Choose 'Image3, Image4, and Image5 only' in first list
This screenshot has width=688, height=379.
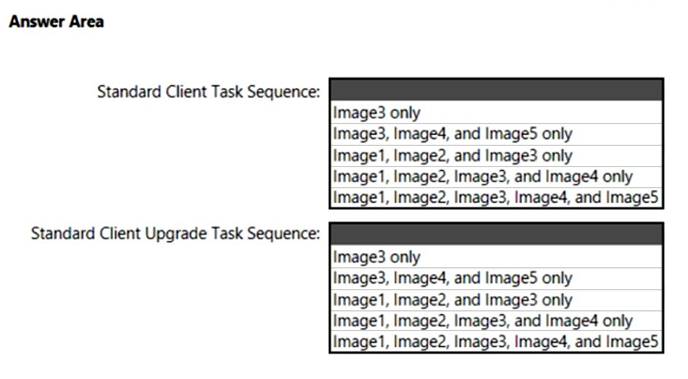[496, 134]
